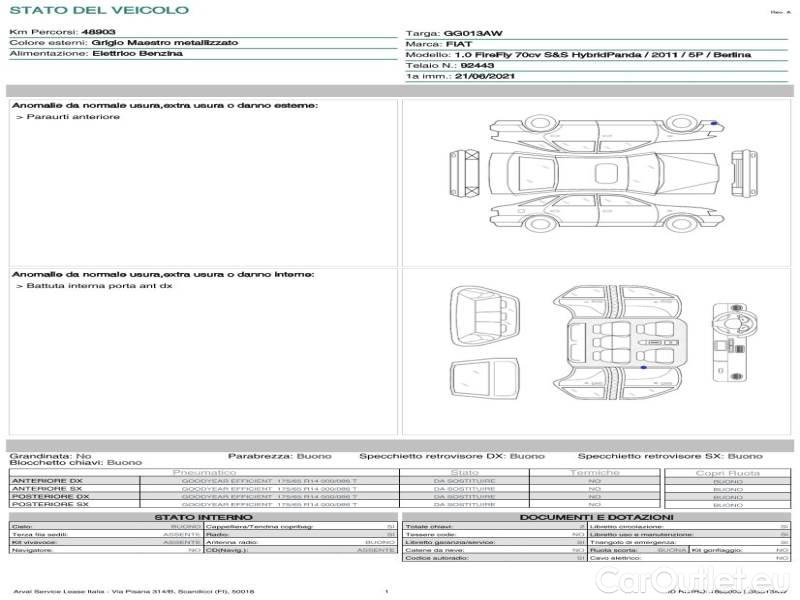This screenshot has width=800, height=600.
Task: Select the "Modello: 1.0 FireFly 70cv" line
Action: pyautogui.click(x=578, y=55)
